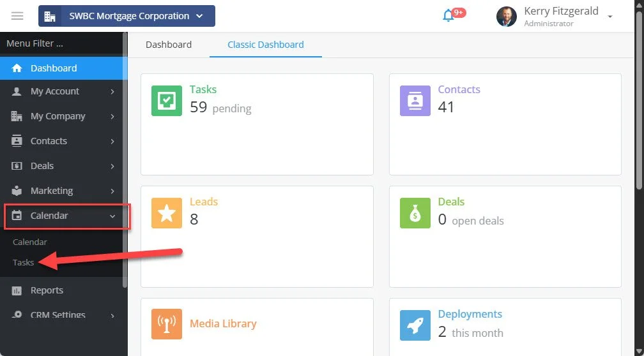Open the Leads card title link
The image size is (644, 356).
tap(204, 202)
